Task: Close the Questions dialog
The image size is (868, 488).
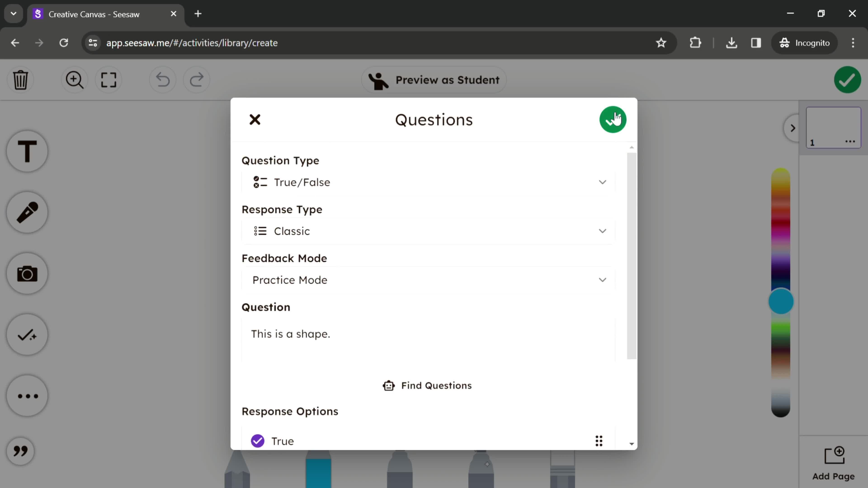Action: point(255,119)
